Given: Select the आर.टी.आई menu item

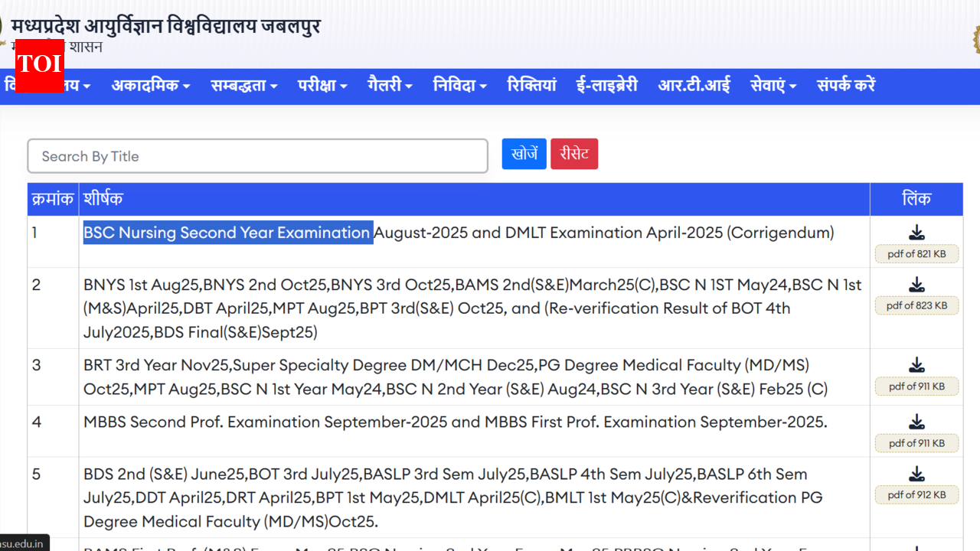Looking at the screenshot, I should click(693, 86).
